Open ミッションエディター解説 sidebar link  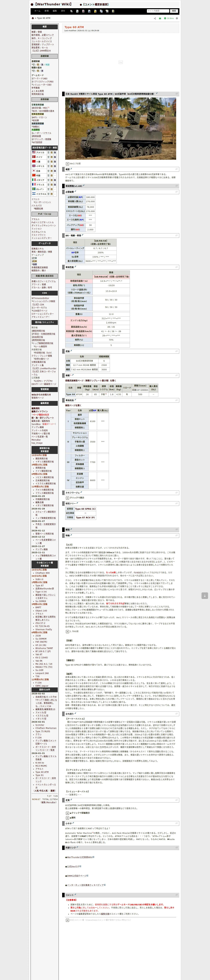44,301
